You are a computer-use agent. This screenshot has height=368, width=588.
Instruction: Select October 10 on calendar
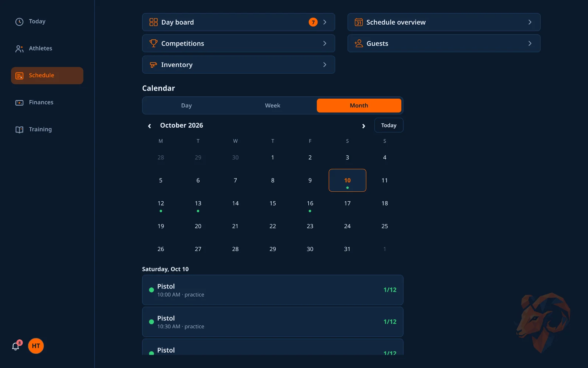[x=347, y=180]
